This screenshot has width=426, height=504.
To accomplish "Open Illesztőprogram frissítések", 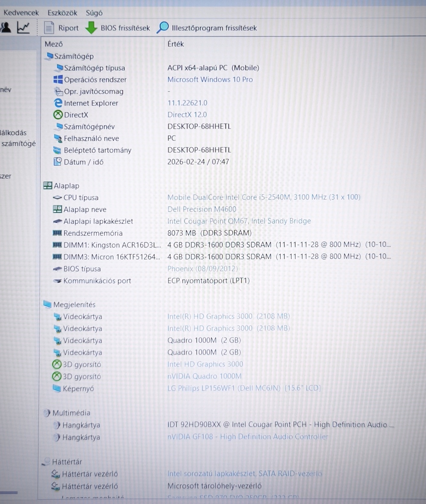I will 214,28.
